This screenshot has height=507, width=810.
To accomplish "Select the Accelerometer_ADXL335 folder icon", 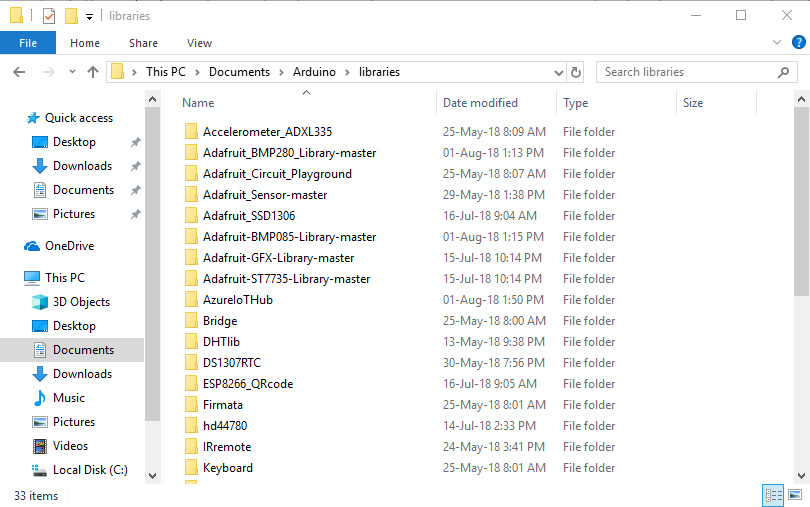I will pyautogui.click(x=191, y=132).
